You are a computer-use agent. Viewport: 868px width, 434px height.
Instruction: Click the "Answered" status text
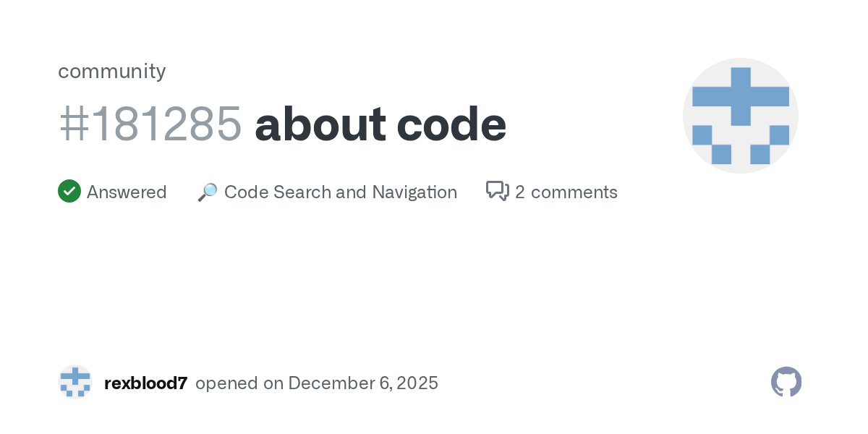(x=127, y=192)
